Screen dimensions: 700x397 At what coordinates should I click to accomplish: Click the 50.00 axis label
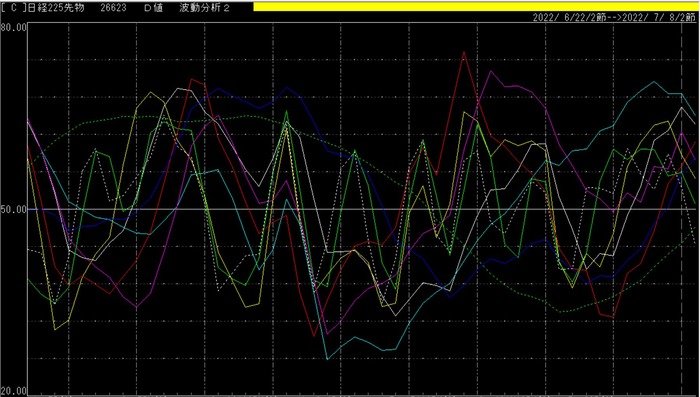click(x=14, y=209)
